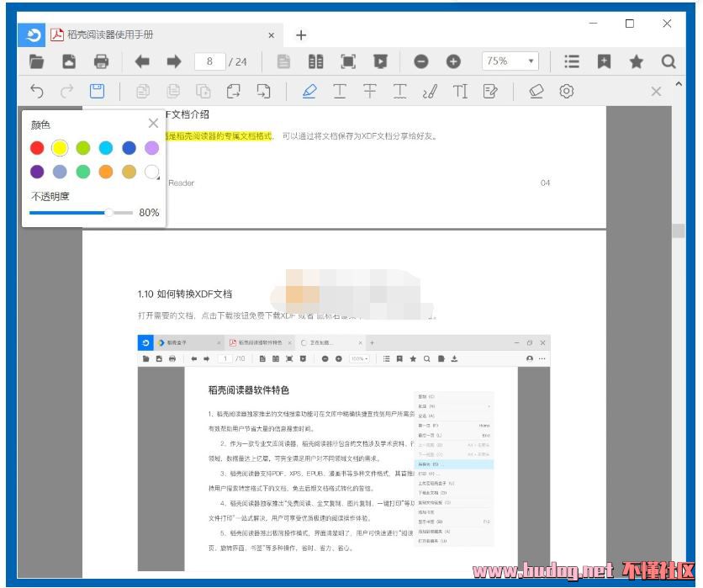This screenshot has width=703, height=588.
Task: Select the freehand drawing brush tool
Action: tap(430, 91)
